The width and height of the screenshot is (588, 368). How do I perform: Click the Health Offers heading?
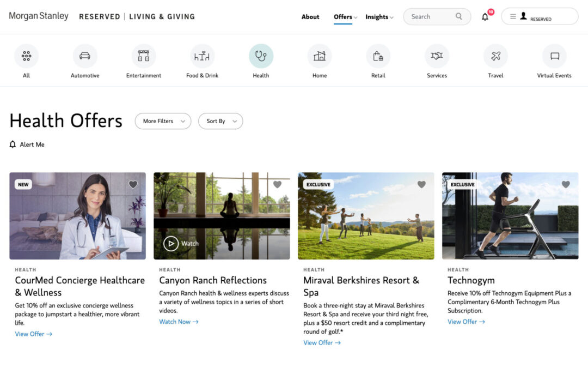(66, 120)
